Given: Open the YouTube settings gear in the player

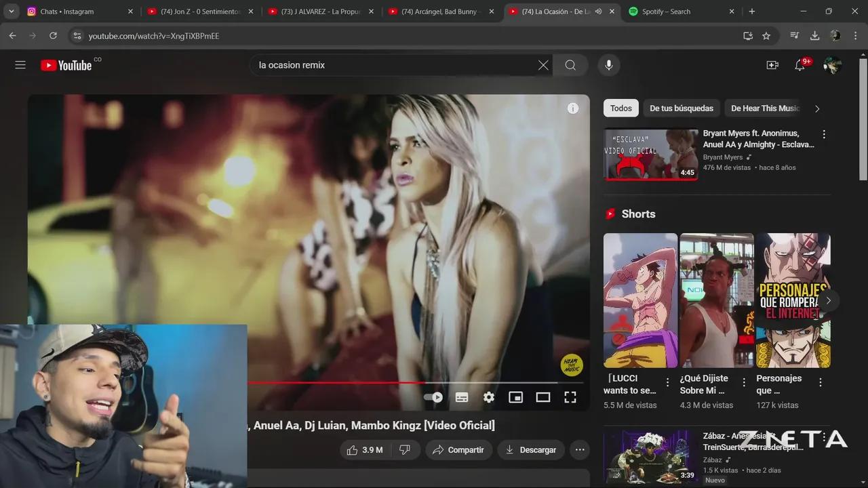Looking at the screenshot, I should click(x=488, y=397).
